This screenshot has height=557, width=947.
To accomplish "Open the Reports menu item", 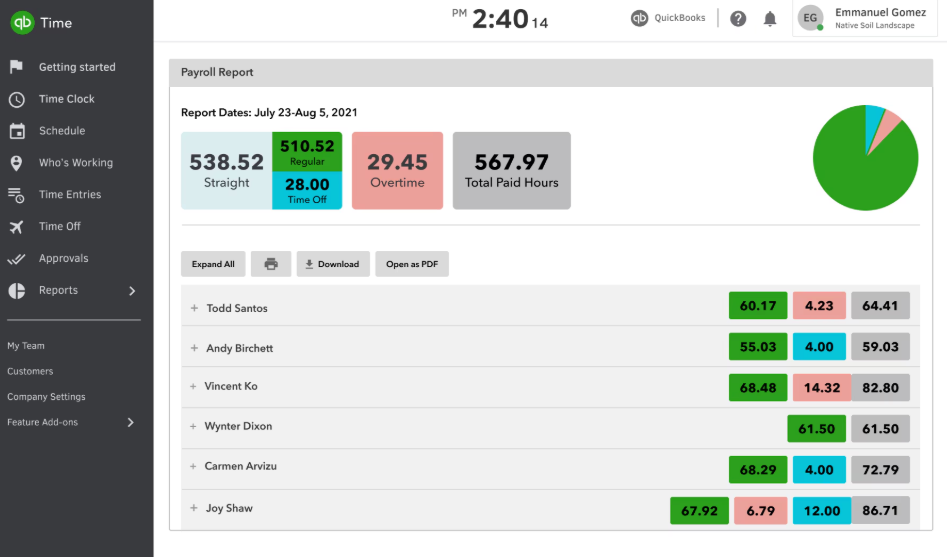I will pyautogui.click(x=59, y=290).
